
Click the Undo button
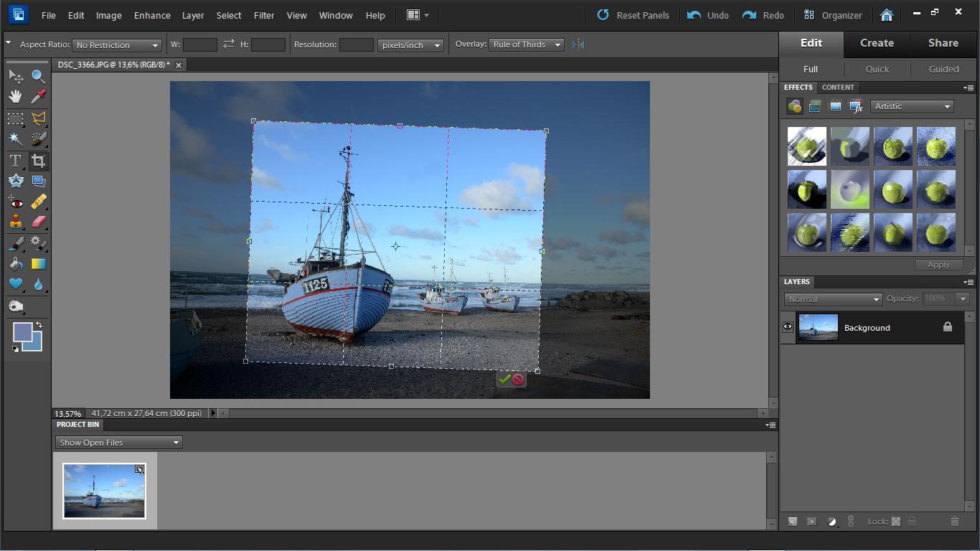[x=708, y=15]
